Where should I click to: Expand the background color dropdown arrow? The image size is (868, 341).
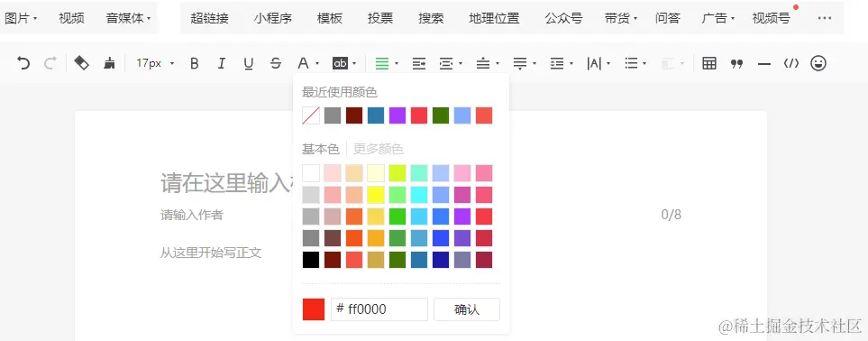tap(354, 64)
